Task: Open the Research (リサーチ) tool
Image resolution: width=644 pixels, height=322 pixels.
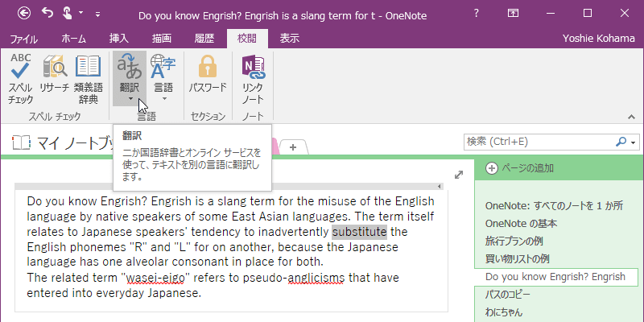Action: 55,78
